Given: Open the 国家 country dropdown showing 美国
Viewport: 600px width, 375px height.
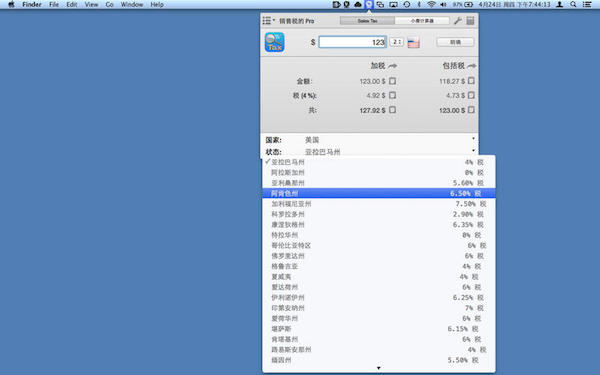Looking at the screenshot, I should 390,140.
